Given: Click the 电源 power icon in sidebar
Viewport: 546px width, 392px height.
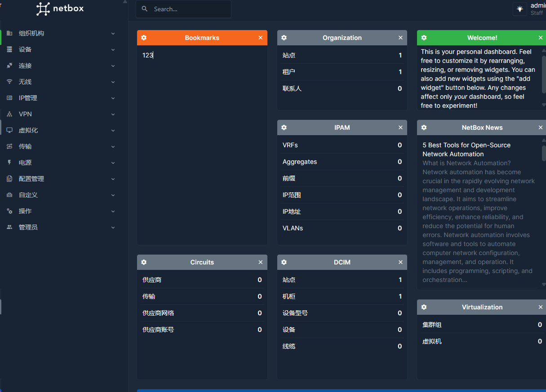Looking at the screenshot, I should [10, 162].
